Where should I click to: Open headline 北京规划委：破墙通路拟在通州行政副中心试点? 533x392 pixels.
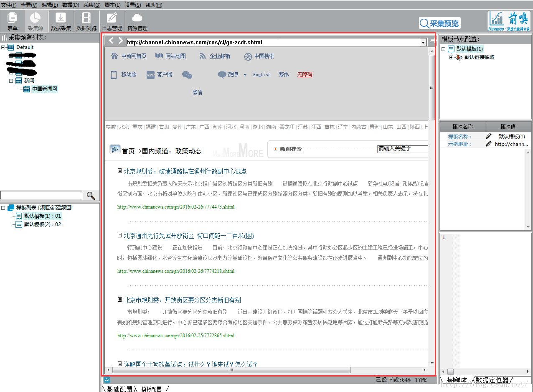pyautogui.click(x=185, y=171)
